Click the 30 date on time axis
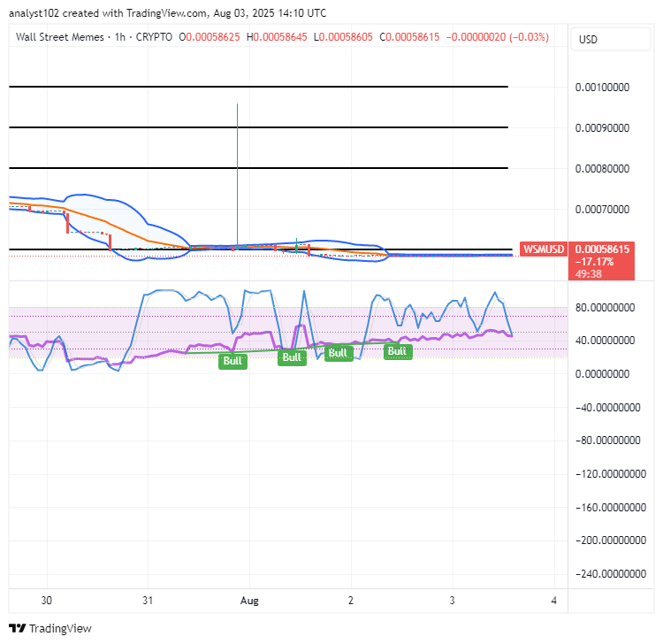 tap(47, 601)
